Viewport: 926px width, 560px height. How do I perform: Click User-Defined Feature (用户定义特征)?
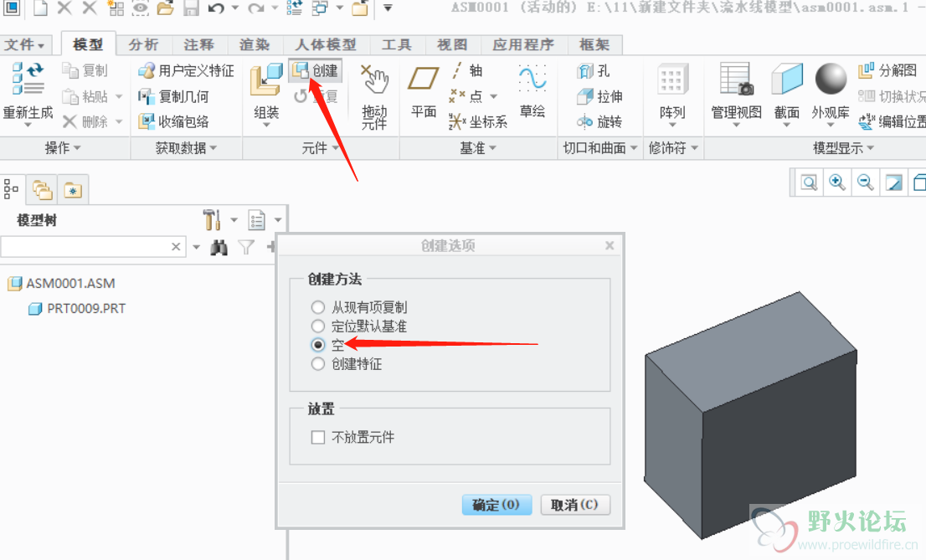pyautogui.click(x=186, y=71)
